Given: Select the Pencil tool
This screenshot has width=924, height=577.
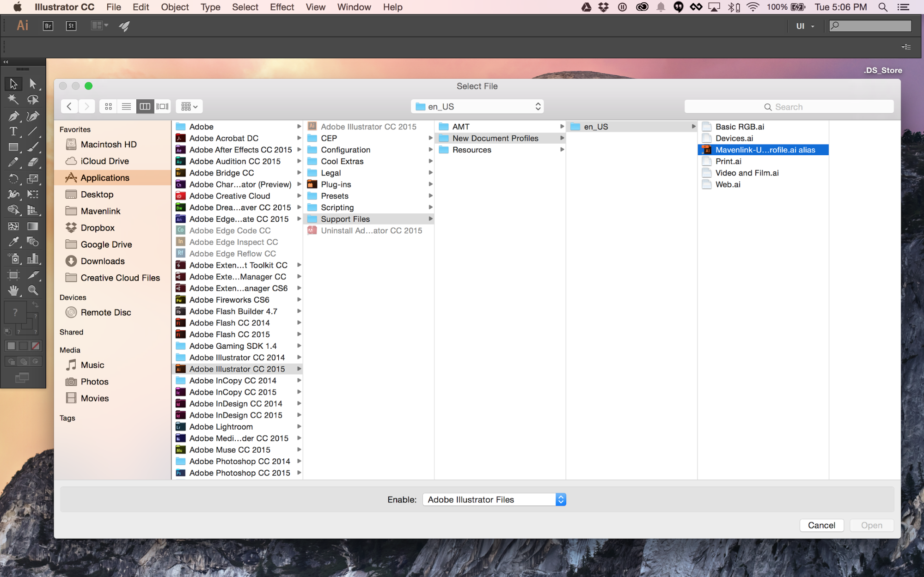Looking at the screenshot, I should 13,163.
